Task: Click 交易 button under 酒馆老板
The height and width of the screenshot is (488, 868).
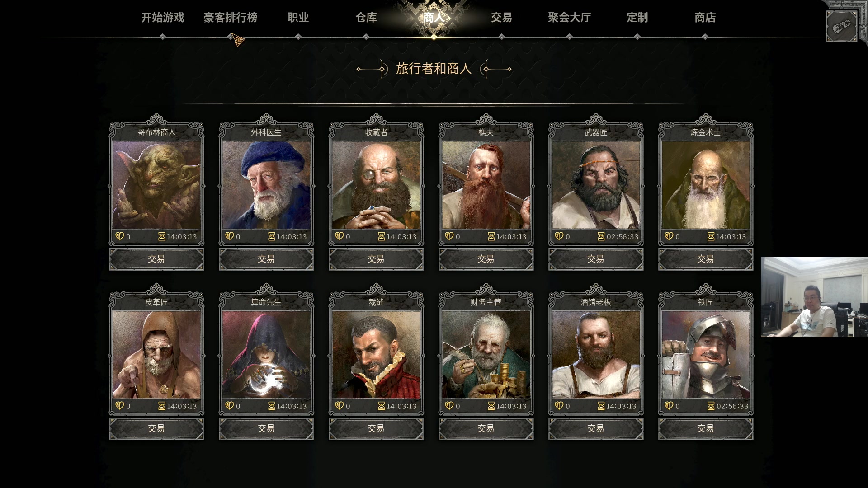Action: 596,428
